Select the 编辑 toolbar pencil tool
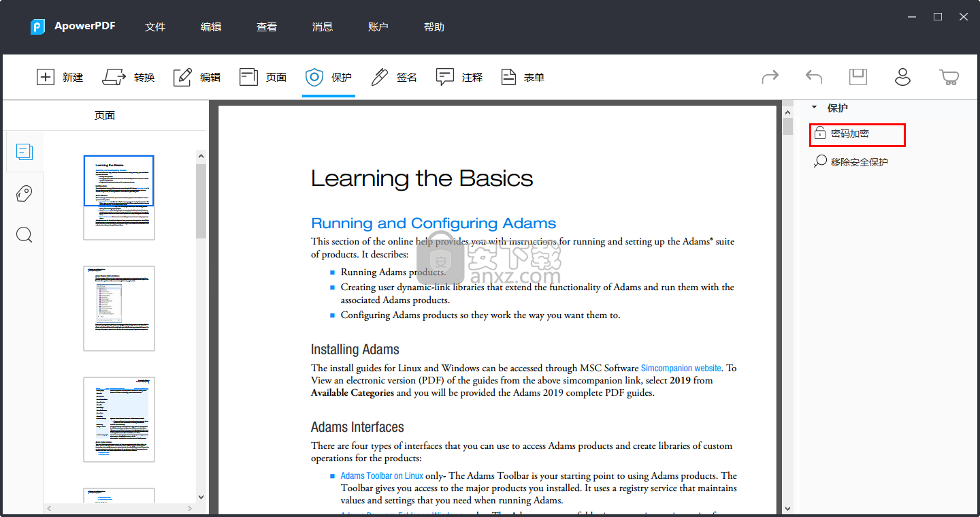The height and width of the screenshot is (517, 980). (x=197, y=77)
